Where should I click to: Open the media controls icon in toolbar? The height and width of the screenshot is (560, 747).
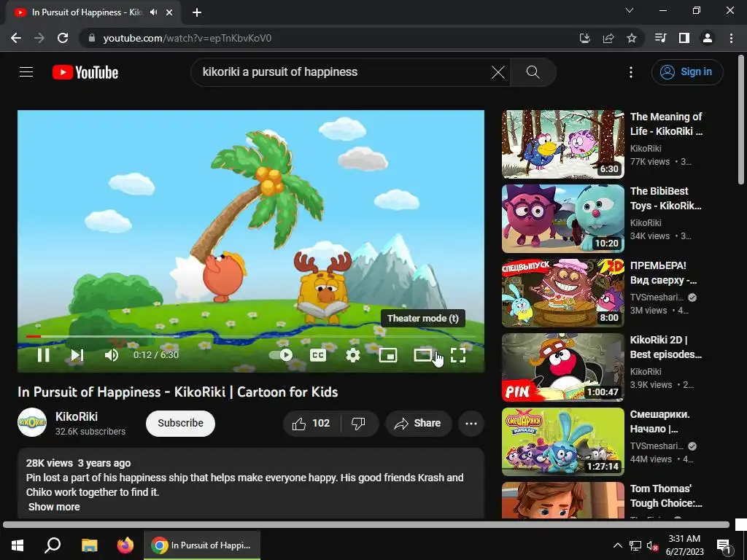[x=661, y=38]
